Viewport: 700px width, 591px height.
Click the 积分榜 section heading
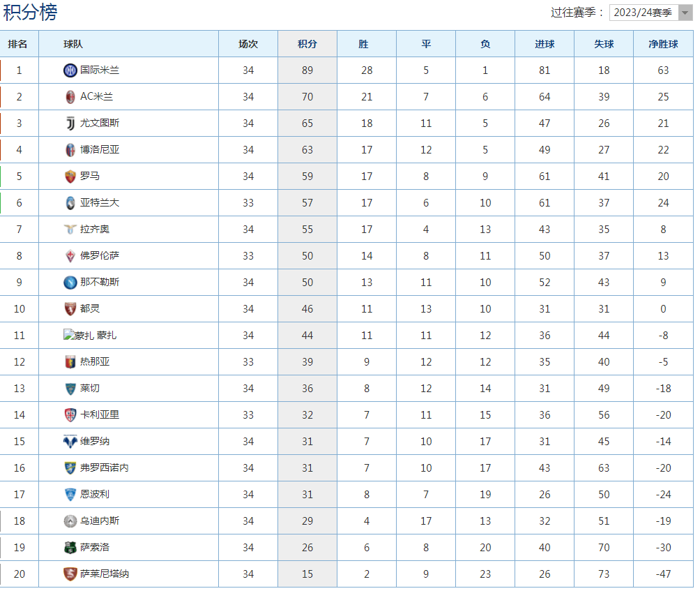click(x=31, y=13)
